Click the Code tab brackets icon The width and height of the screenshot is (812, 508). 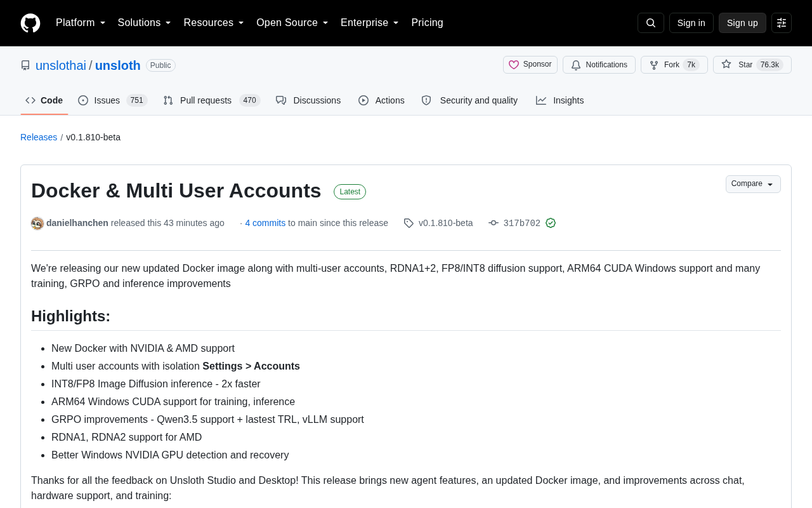coord(30,100)
